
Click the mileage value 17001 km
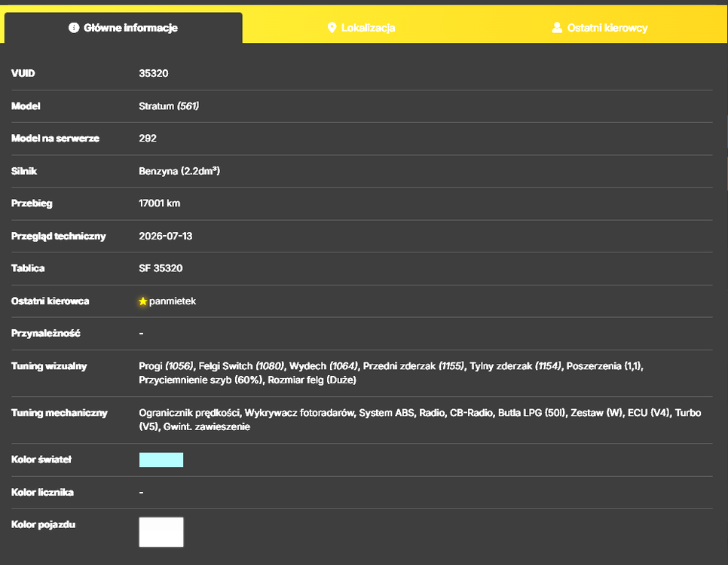pos(159,203)
